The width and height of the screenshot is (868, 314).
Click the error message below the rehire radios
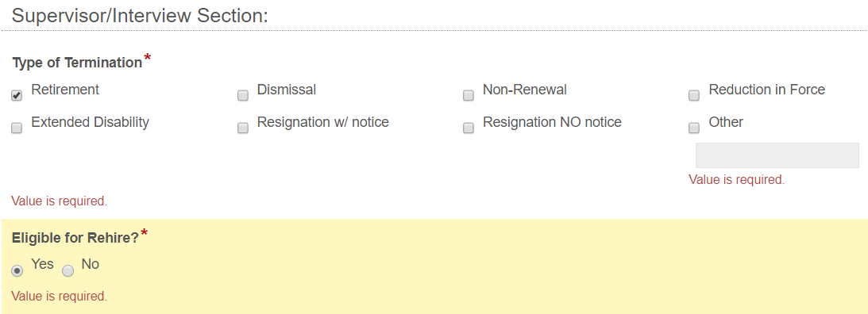click(x=60, y=297)
